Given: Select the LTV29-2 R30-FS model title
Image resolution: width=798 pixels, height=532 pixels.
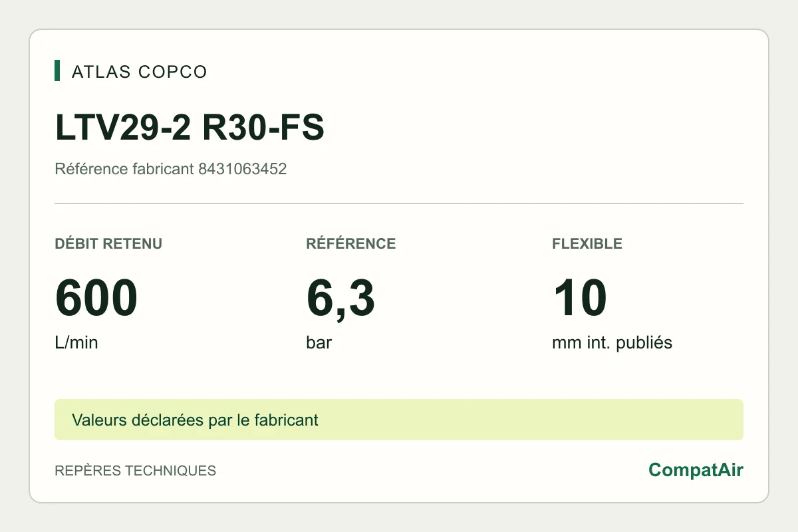Looking at the screenshot, I should click(190, 128).
